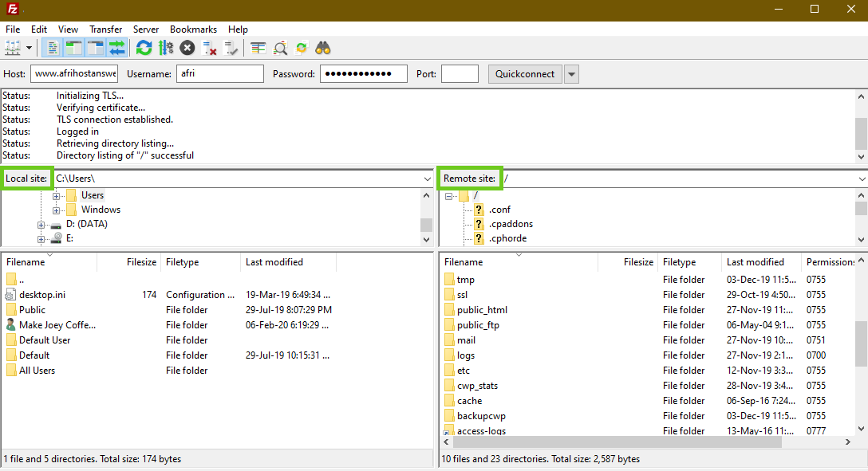
Task: Click the Quickconnect button
Action: point(525,74)
